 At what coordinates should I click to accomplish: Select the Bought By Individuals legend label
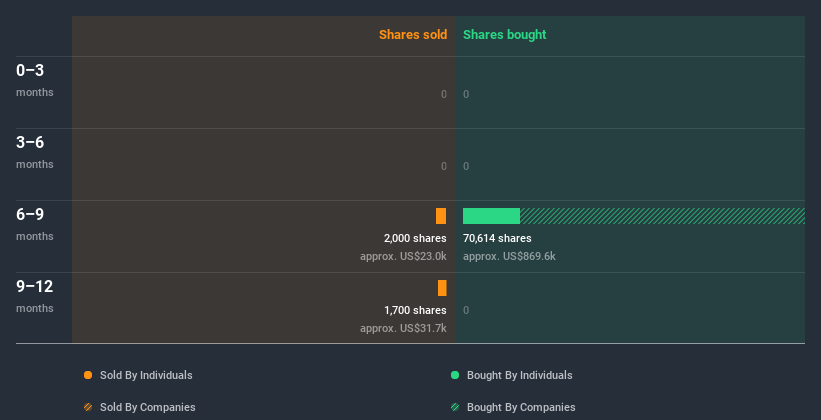[x=519, y=375]
